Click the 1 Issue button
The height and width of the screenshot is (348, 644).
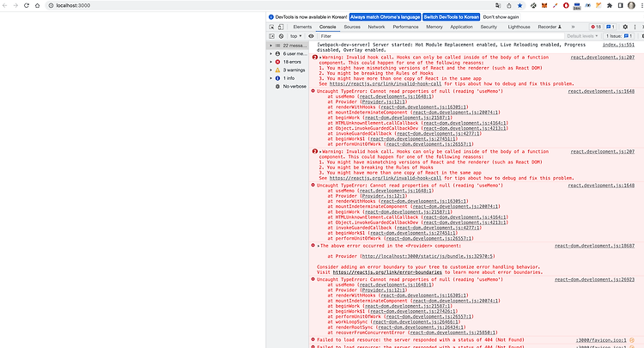click(619, 36)
